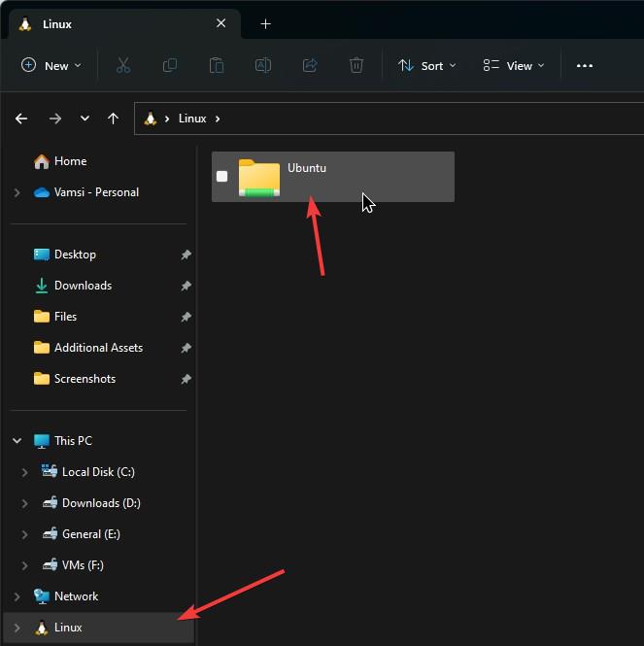Image resolution: width=644 pixels, height=646 pixels.
Task: Close the Linux tab
Action: [220, 23]
